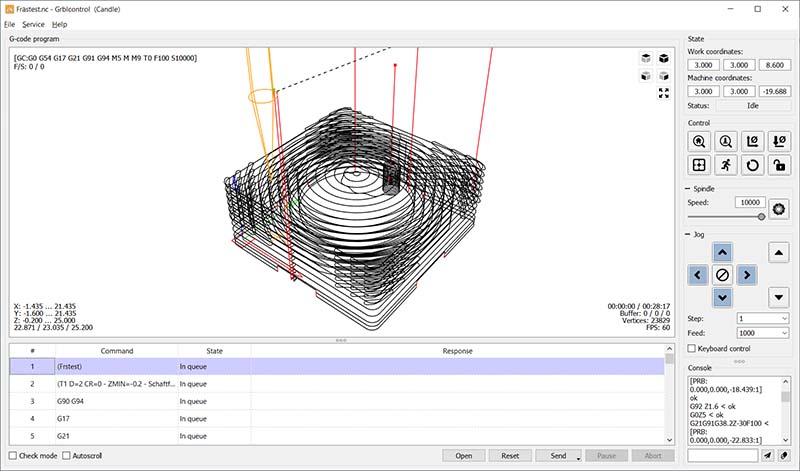This screenshot has width=800, height=471.
Task: Select the G21 command row
Action: pos(337,436)
